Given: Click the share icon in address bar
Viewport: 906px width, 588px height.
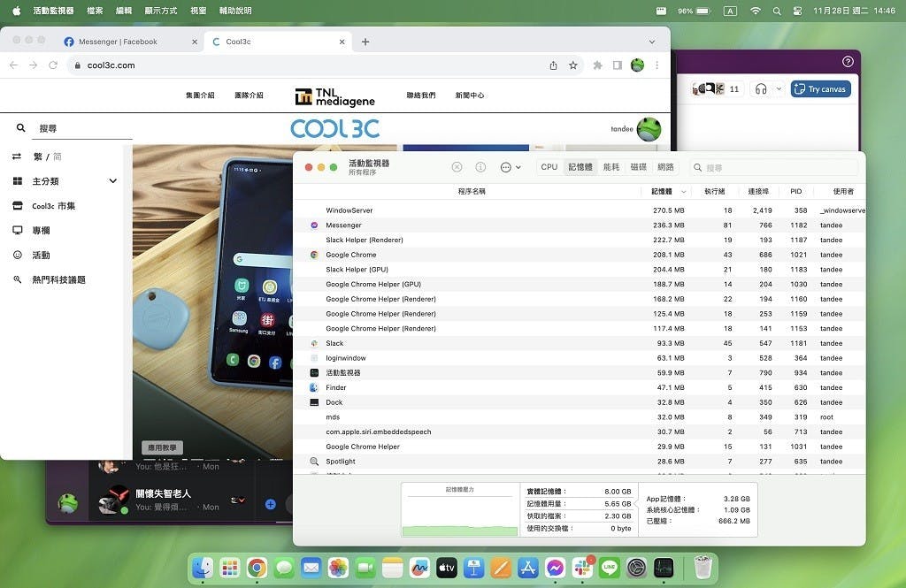Looking at the screenshot, I should click(553, 65).
